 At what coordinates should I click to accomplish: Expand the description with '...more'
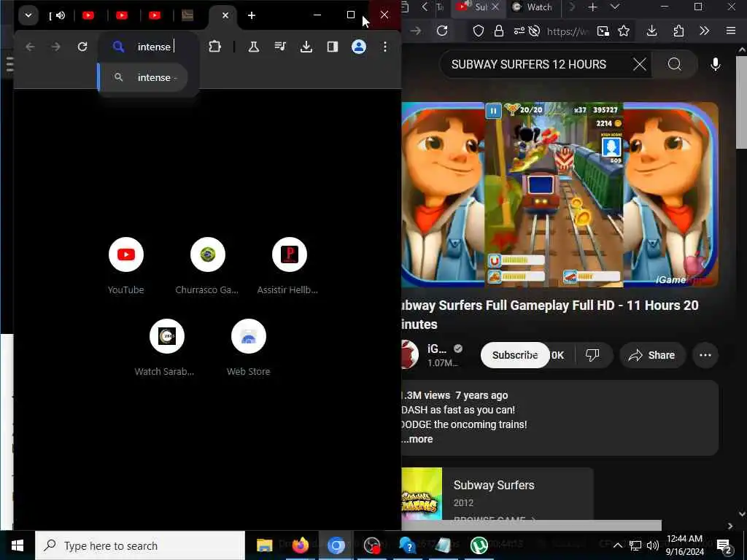pyautogui.click(x=418, y=439)
